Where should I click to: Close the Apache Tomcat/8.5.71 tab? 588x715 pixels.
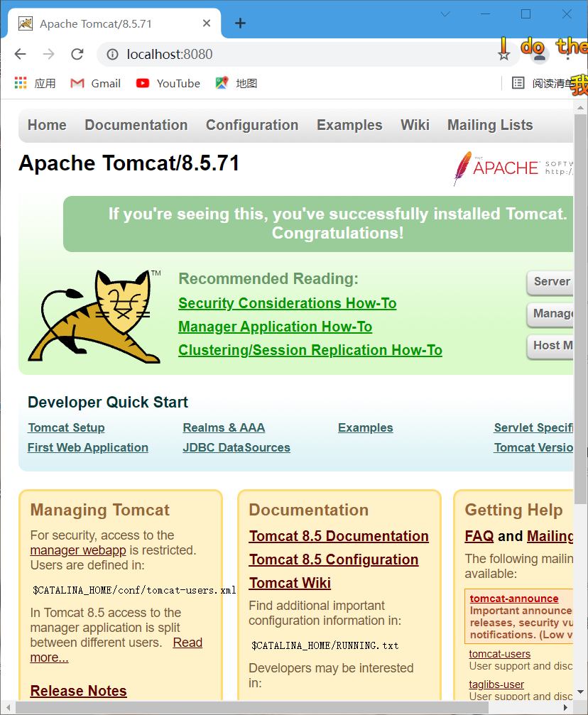(207, 23)
